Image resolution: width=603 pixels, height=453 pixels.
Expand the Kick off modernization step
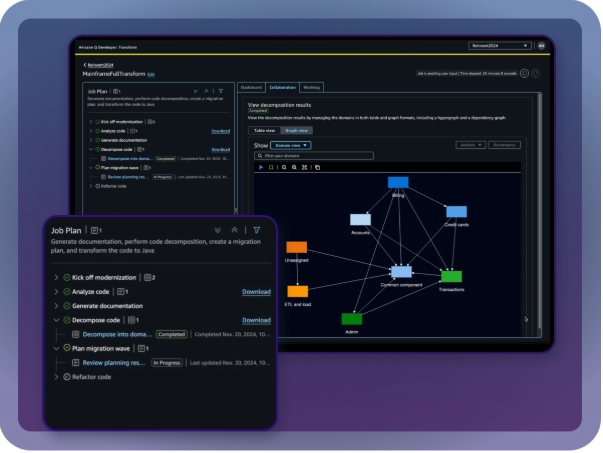pos(55,277)
